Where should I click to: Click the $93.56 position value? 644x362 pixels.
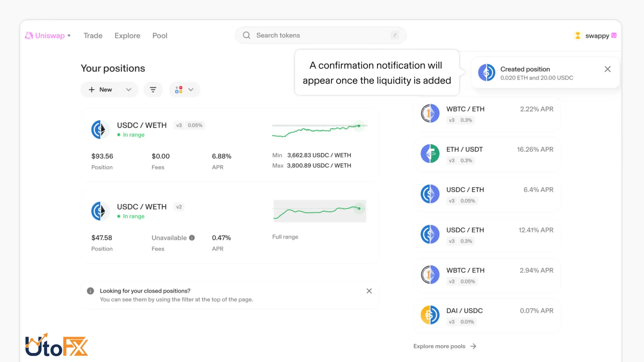click(x=102, y=156)
